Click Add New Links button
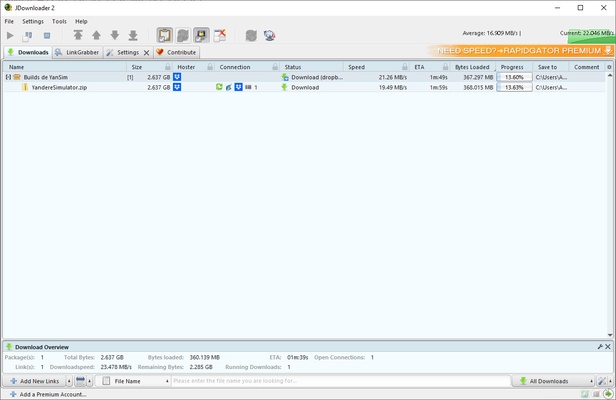This screenshot has height=400, width=616. tap(35, 381)
